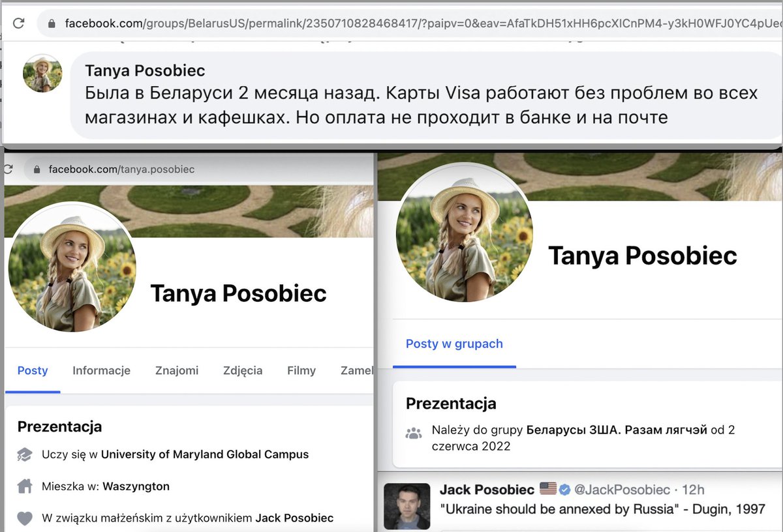This screenshot has height=532, width=783.
Task: Click right profile cover photo with garden
Action: click(579, 176)
